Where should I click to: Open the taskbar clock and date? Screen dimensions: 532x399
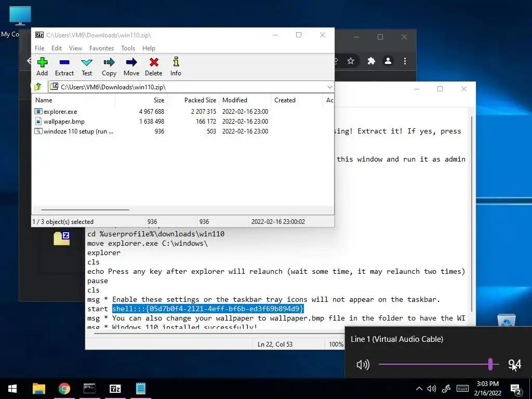click(487, 389)
